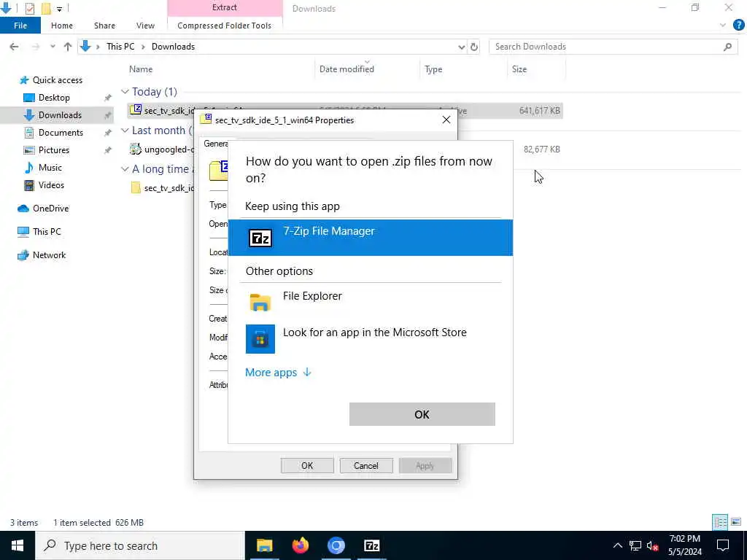The width and height of the screenshot is (747, 560).
Task: Click the new folder quick access icon
Action: pyautogui.click(x=46, y=8)
